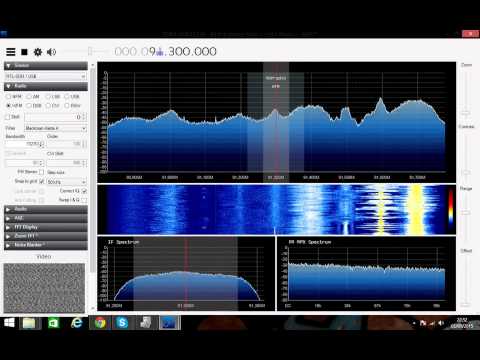Toggle the Correct IQ checkbox
The image size is (480, 360).
click(x=84, y=191)
